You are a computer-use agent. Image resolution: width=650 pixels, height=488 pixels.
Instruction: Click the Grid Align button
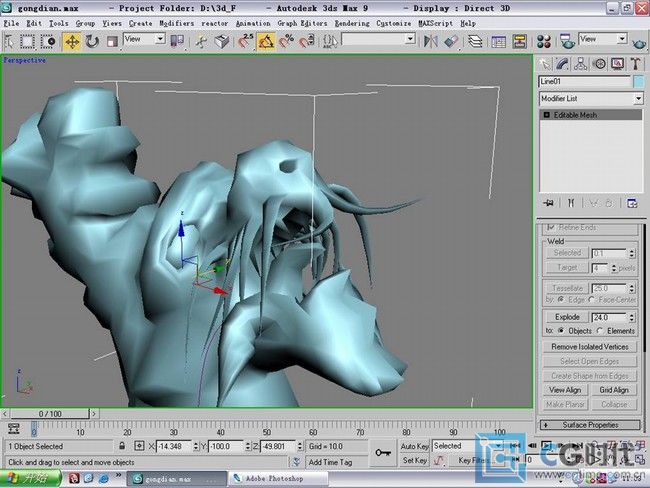click(614, 390)
